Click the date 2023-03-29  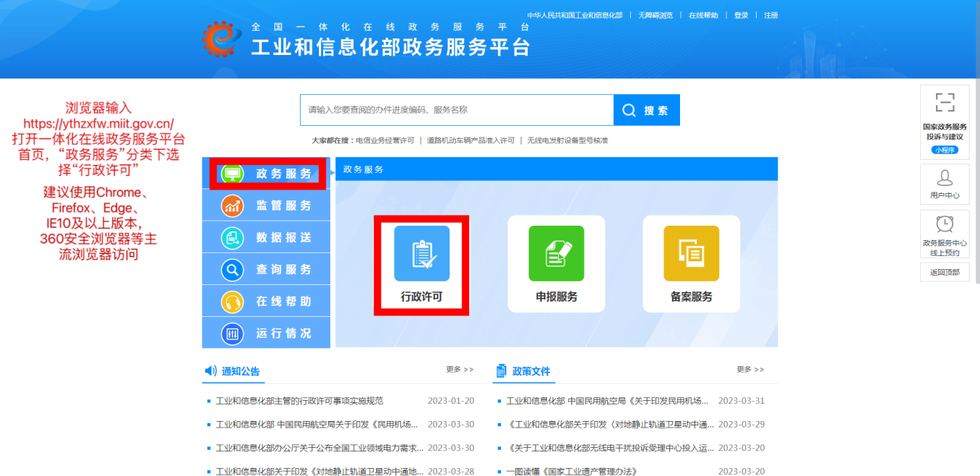point(742,425)
